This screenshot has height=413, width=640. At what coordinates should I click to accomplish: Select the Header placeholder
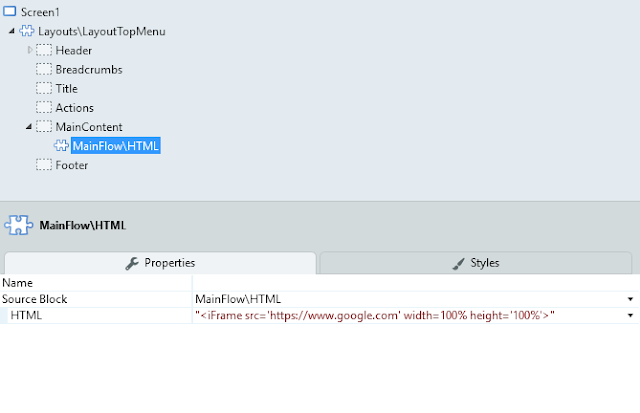point(73,51)
